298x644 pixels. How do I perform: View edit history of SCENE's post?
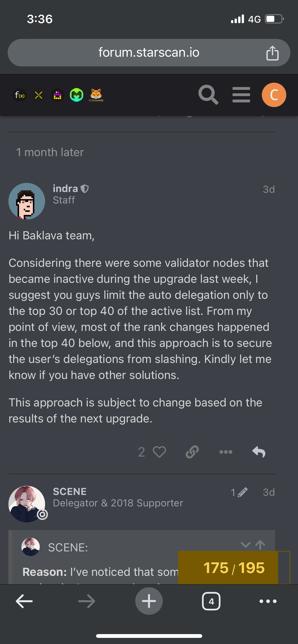pyautogui.click(x=239, y=492)
